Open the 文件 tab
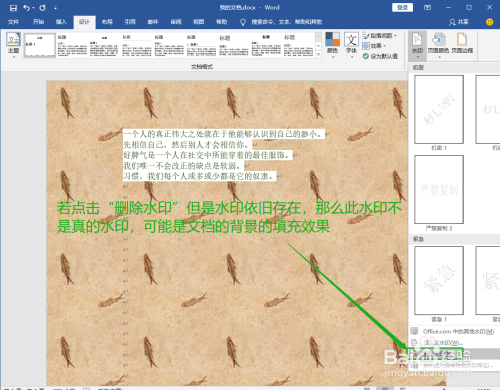The image size is (500, 390). point(13,22)
